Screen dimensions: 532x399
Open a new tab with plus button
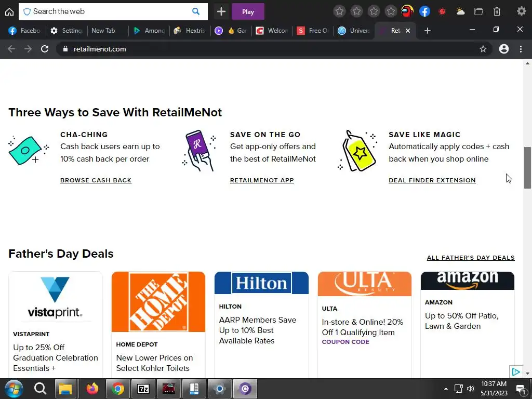(428, 31)
